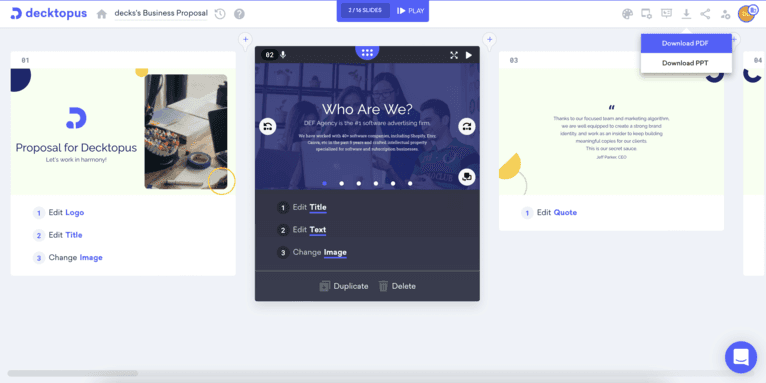
Task: Click Edit Title on slide 01
Action: tap(58, 235)
